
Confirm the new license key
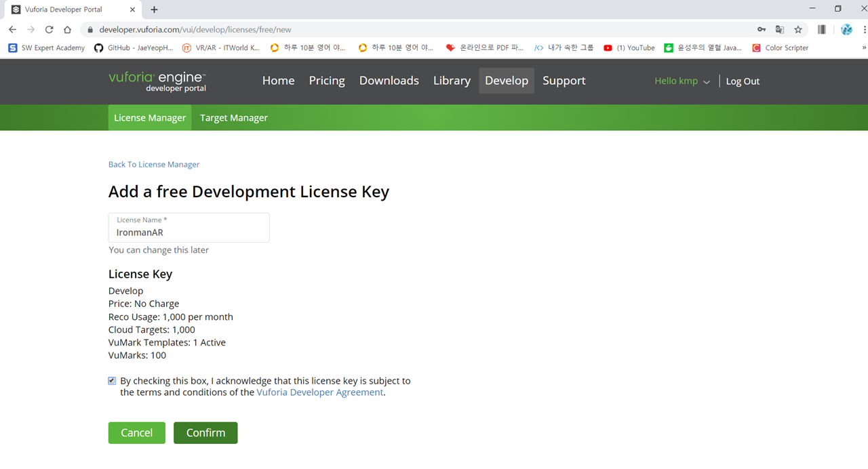click(205, 433)
